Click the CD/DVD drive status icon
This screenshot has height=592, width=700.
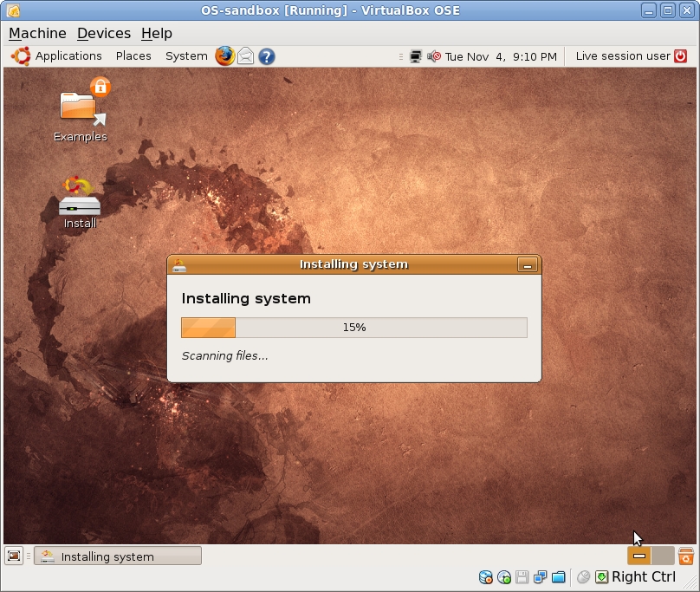pos(504,577)
